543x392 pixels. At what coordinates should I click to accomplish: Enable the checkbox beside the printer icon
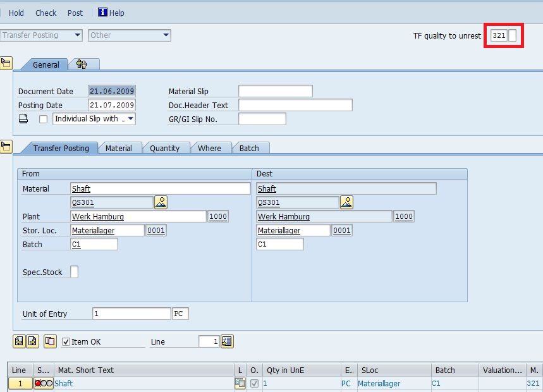43,119
